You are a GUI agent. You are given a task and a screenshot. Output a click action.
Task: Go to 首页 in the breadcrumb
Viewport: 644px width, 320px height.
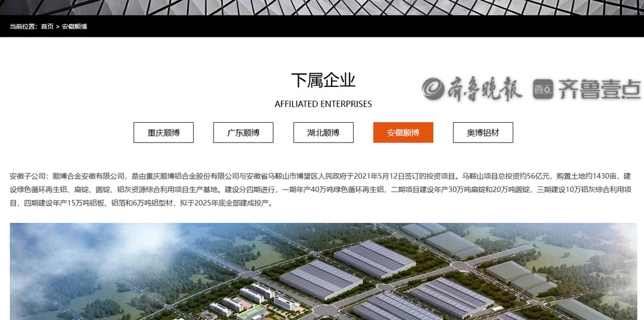(47, 27)
